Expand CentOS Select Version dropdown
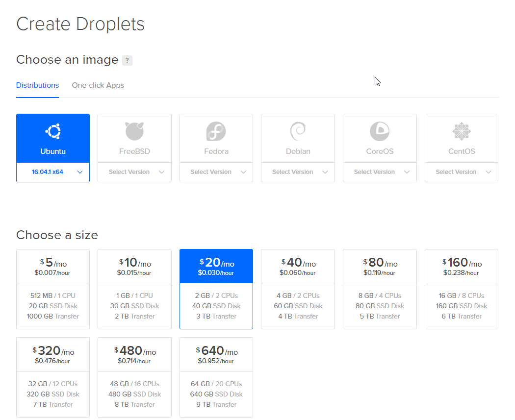Image resolution: width=515 pixels, height=420 pixels. [462, 172]
